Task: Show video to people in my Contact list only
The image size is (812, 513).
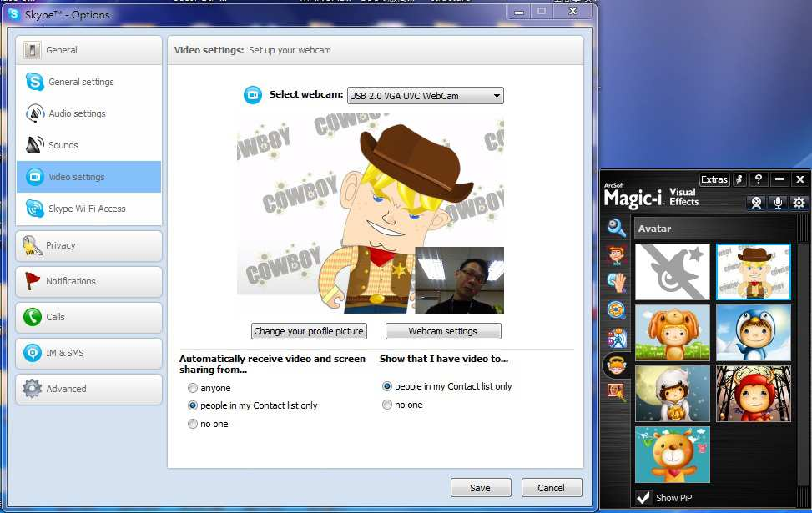Action: (x=387, y=386)
